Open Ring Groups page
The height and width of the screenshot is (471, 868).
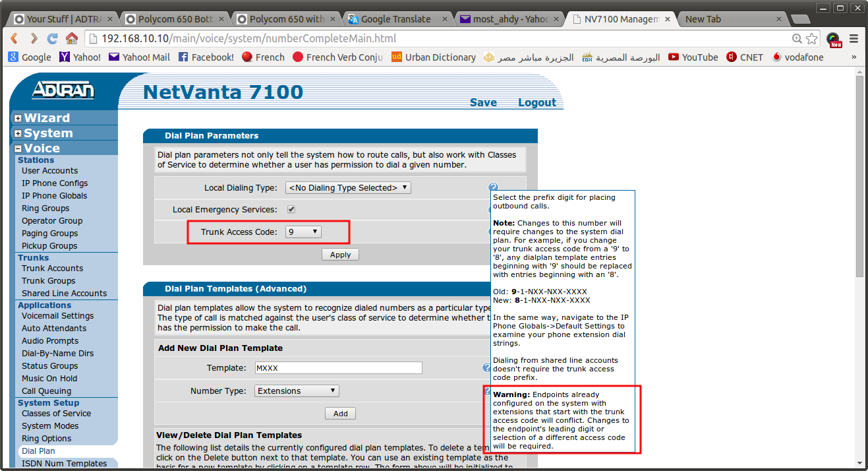pyautogui.click(x=45, y=208)
